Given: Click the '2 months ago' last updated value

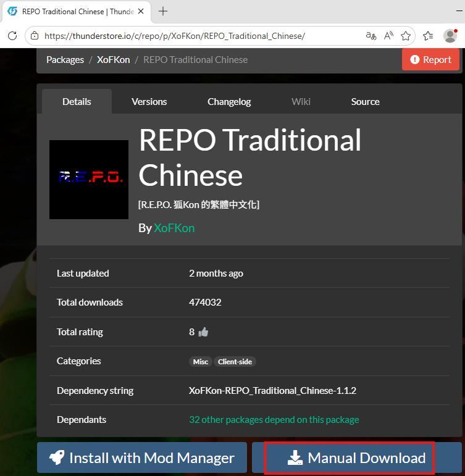Looking at the screenshot, I should [x=216, y=273].
